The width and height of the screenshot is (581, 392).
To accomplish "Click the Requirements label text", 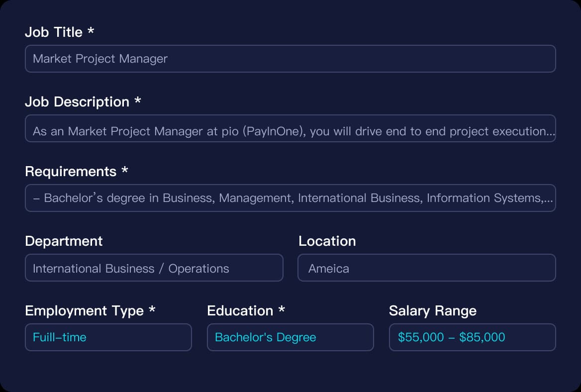I will click(x=71, y=172).
